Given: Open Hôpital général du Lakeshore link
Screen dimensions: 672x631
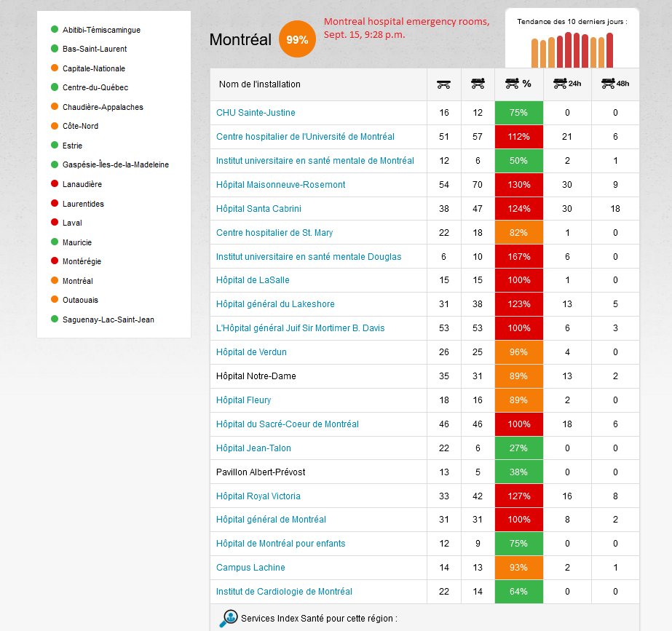Looking at the screenshot, I should pyautogui.click(x=275, y=304).
